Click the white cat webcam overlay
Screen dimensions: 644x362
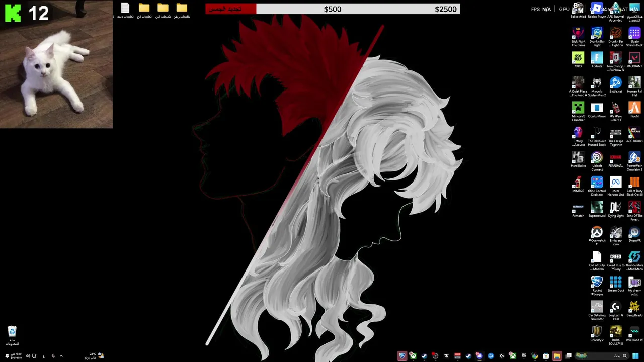click(56, 64)
